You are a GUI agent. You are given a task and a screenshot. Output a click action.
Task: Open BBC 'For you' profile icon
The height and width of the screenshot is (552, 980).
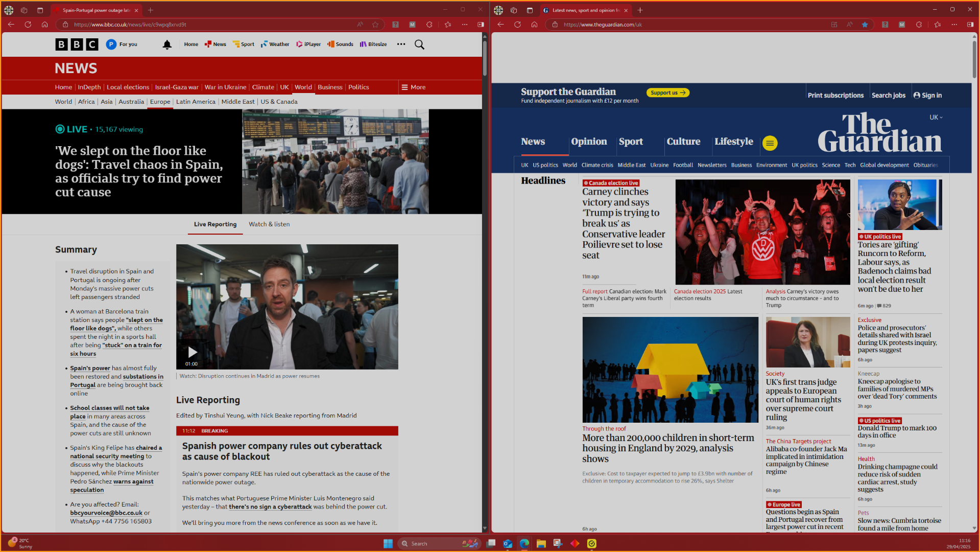click(x=111, y=44)
